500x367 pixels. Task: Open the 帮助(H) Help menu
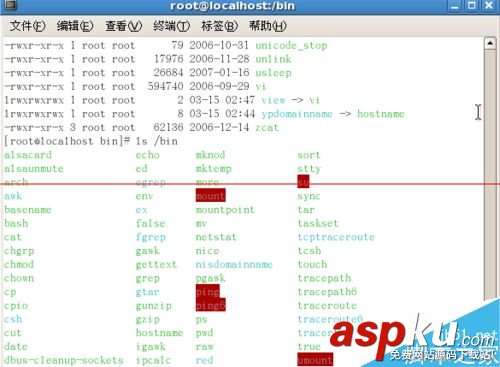(267, 26)
